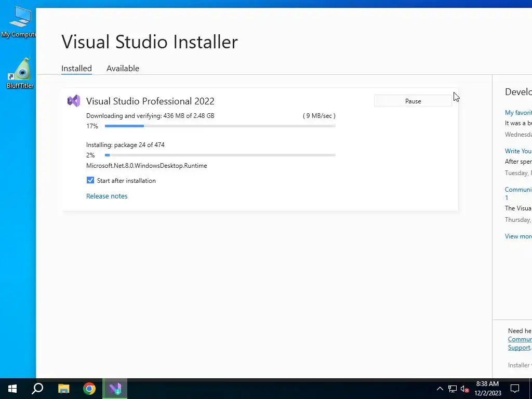Open File Explorer from the taskbar
The image size is (532, 399).
63,389
